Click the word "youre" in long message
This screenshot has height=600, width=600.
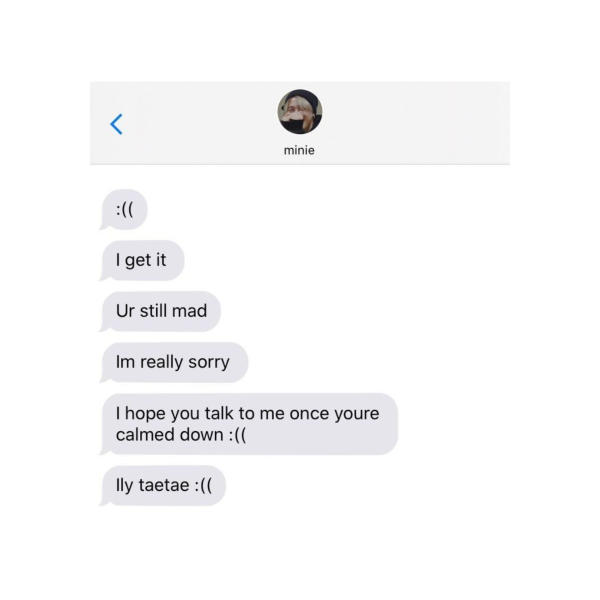(357, 414)
